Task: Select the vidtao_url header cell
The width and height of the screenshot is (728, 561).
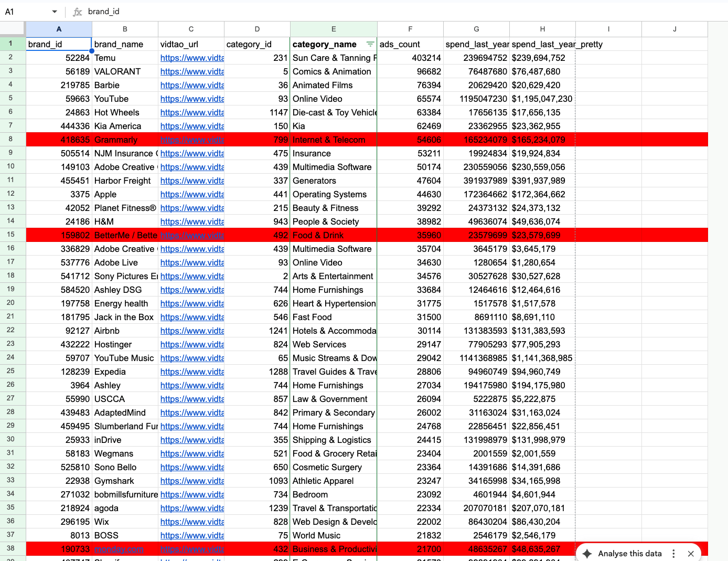Action: [191, 44]
